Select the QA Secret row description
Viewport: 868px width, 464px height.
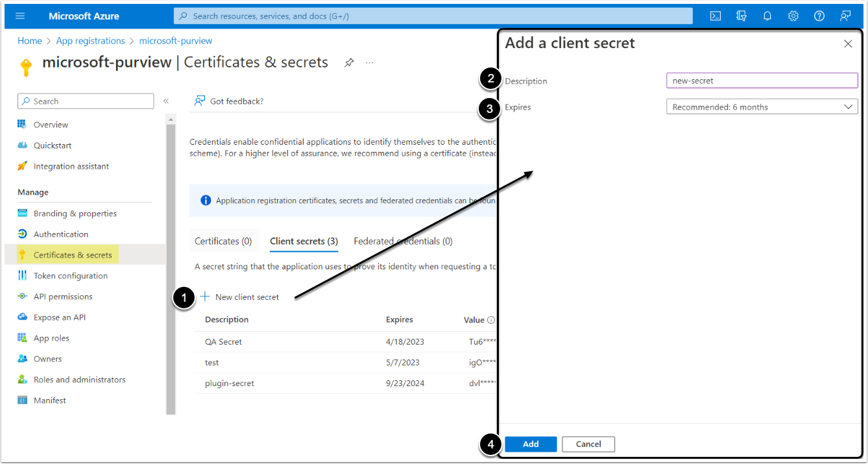224,341
